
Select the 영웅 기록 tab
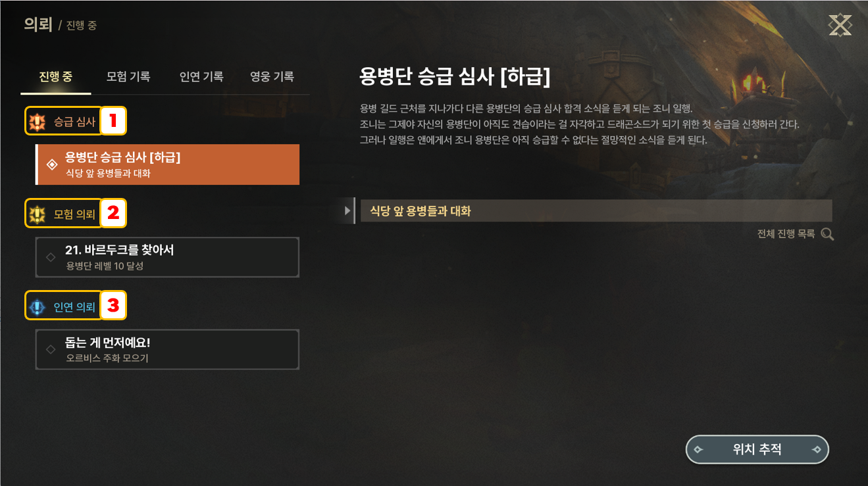click(272, 76)
